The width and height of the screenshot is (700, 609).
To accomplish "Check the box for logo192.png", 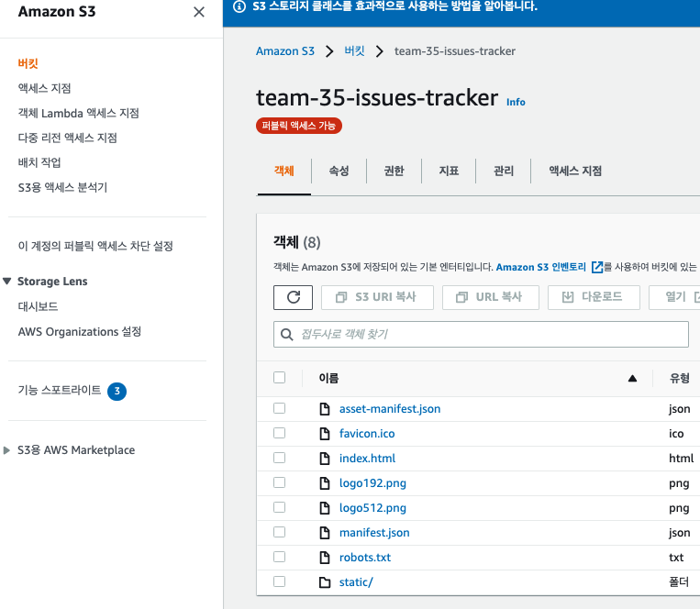I will coord(280,482).
